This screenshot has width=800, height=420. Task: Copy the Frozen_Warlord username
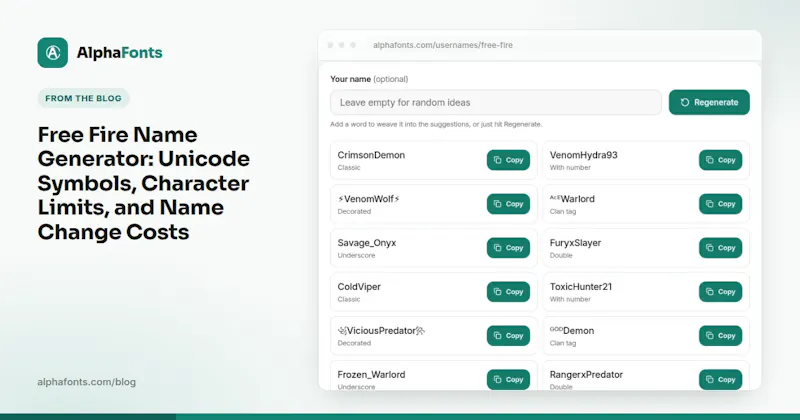(508, 380)
